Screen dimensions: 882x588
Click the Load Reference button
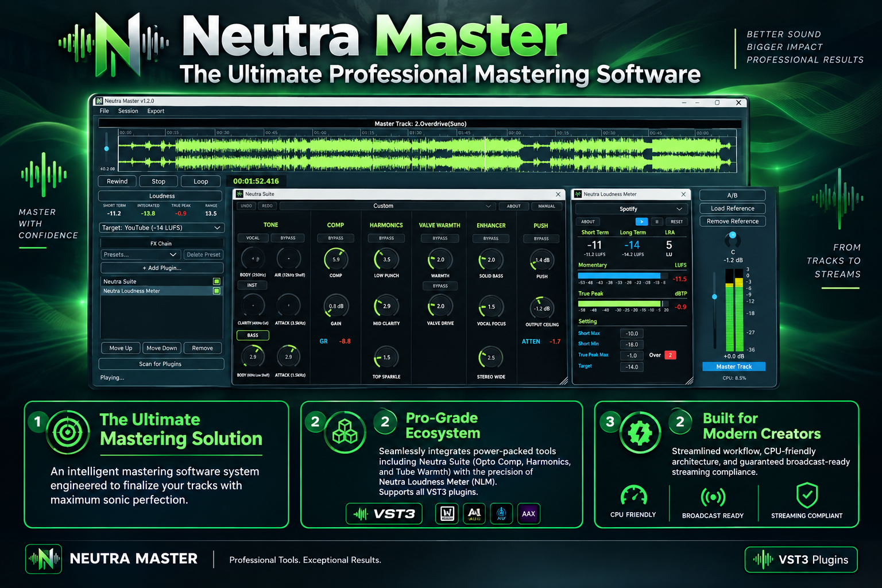[x=733, y=208]
